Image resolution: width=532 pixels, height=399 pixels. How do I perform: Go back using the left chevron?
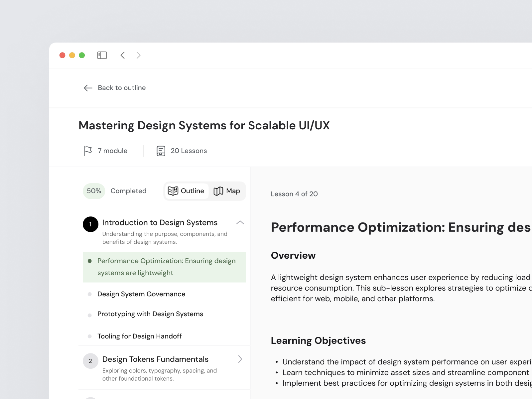123,55
